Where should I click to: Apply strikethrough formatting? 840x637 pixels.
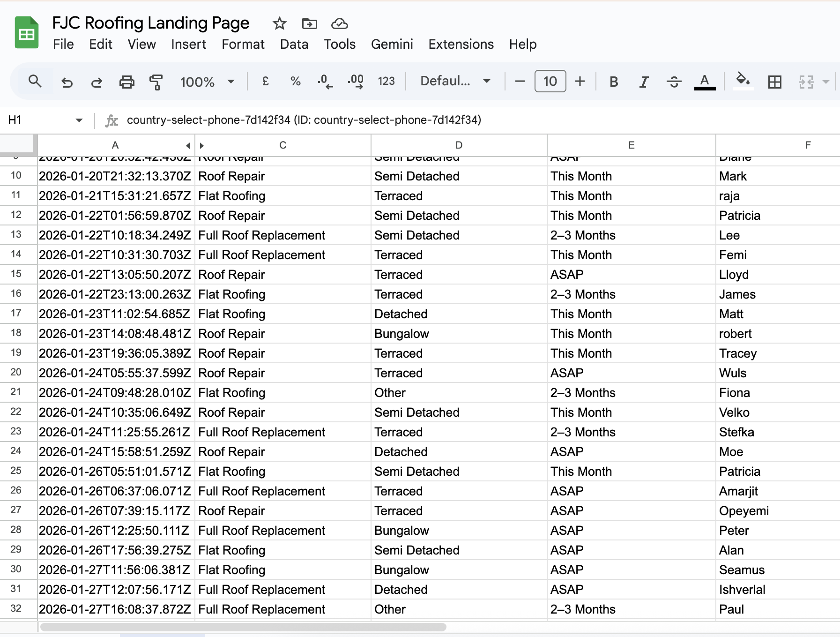[674, 81]
